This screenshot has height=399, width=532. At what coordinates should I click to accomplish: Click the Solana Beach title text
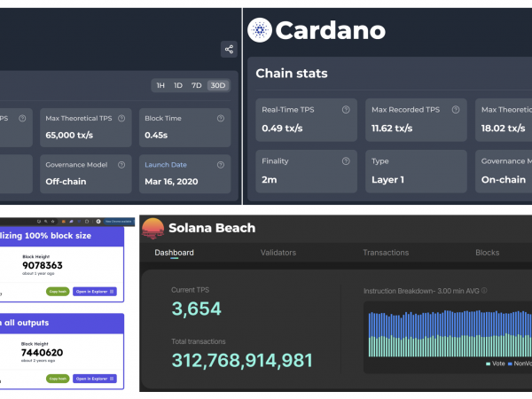pyautogui.click(x=212, y=228)
